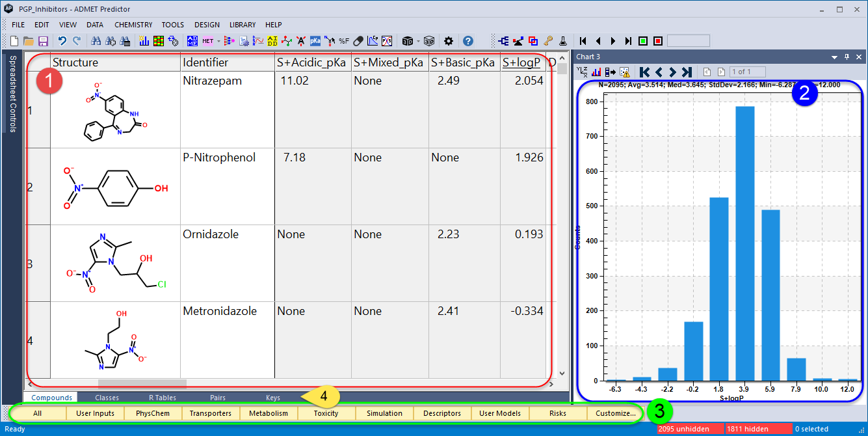The width and height of the screenshot is (868, 436).
Task: Open the CHEMISTRY menu
Action: (133, 25)
